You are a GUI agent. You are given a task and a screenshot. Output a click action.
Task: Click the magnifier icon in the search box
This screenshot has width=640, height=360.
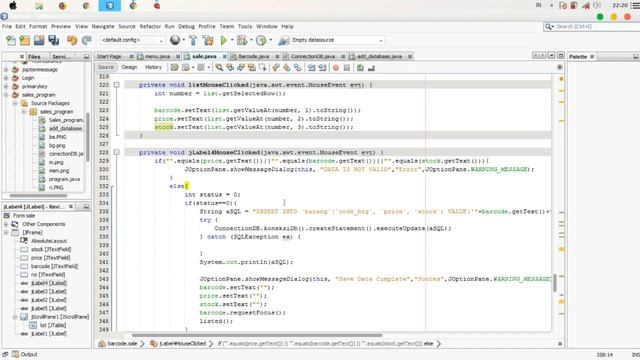[x=549, y=27]
